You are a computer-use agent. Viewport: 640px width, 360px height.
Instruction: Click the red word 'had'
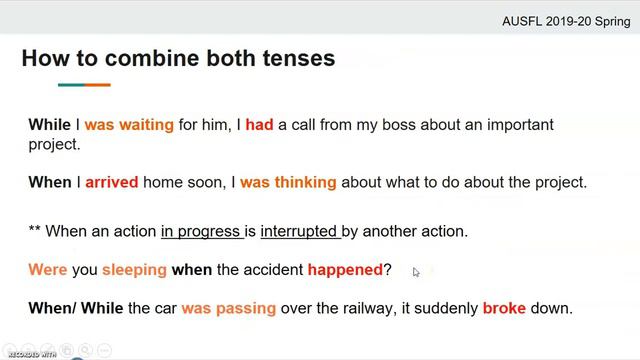(x=259, y=124)
